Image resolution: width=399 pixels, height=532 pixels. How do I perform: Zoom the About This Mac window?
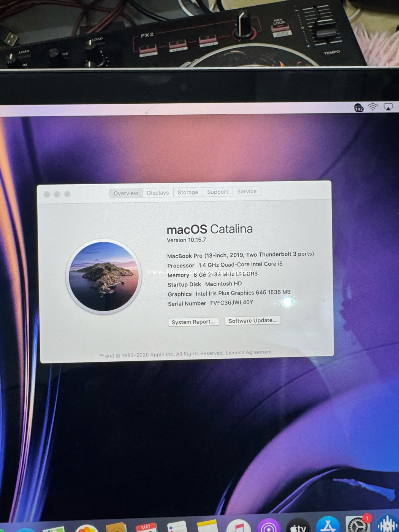pos(67,194)
